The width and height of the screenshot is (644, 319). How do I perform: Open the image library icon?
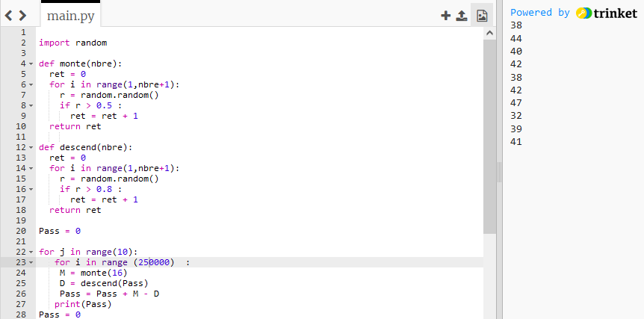(482, 15)
